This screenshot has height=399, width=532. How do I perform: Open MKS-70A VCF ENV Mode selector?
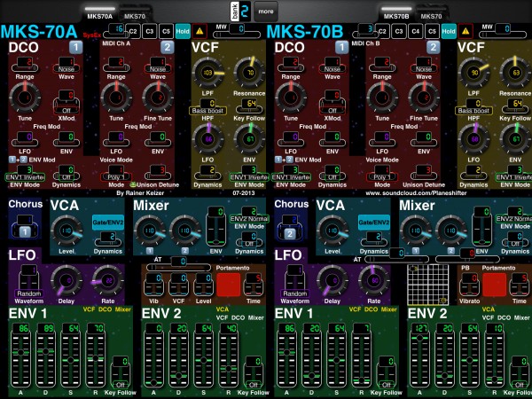click(249, 173)
